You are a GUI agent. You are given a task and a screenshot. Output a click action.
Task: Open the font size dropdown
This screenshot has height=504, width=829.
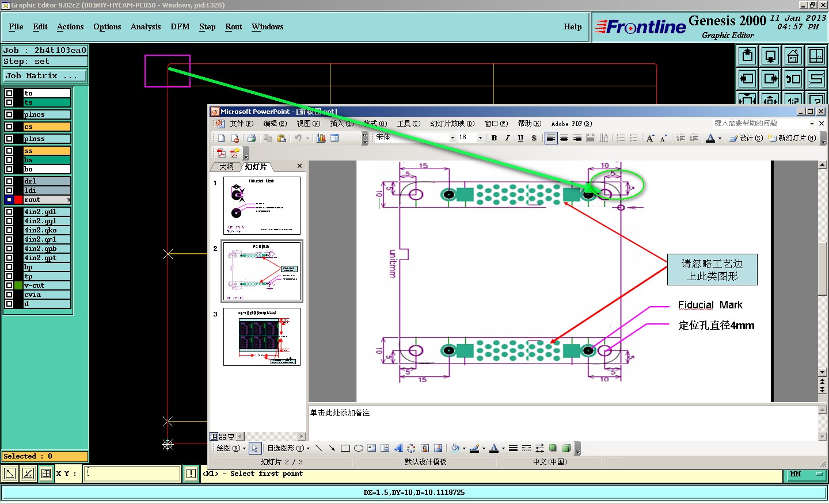480,138
